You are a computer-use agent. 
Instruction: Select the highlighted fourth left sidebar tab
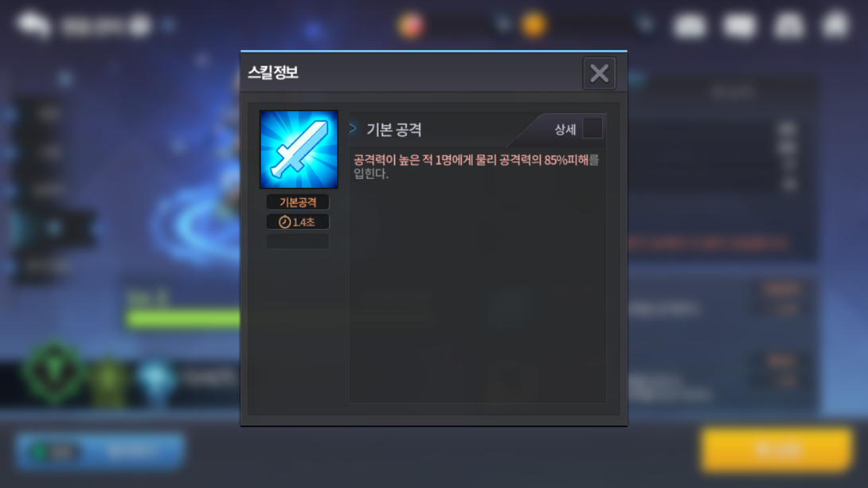[54, 228]
